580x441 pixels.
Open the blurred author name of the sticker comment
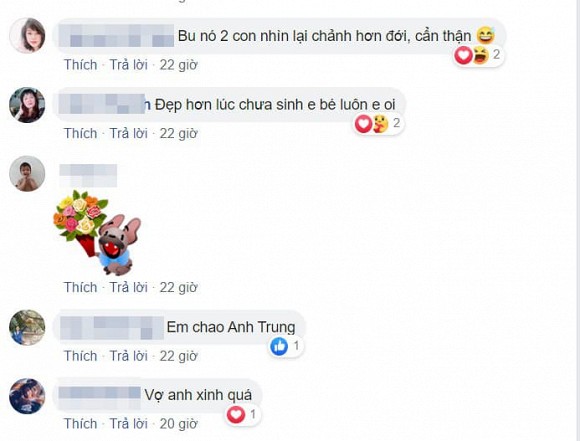(88, 175)
